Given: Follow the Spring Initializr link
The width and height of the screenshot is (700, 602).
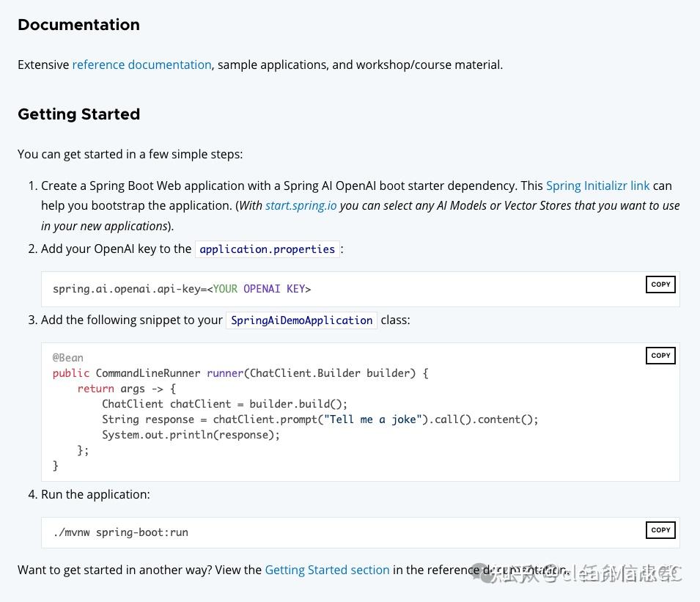Looking at the screenshot, I should click(x=597, y=186).
